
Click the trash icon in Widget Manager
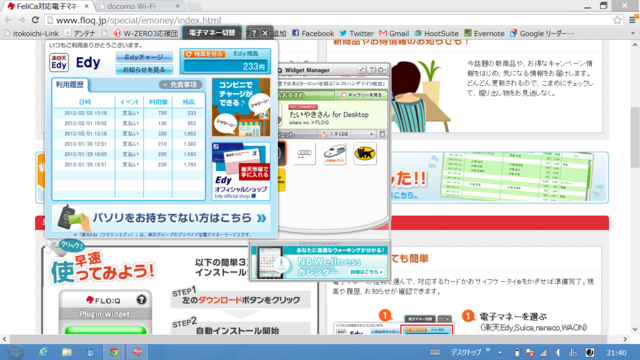click(x=382, y=134)
